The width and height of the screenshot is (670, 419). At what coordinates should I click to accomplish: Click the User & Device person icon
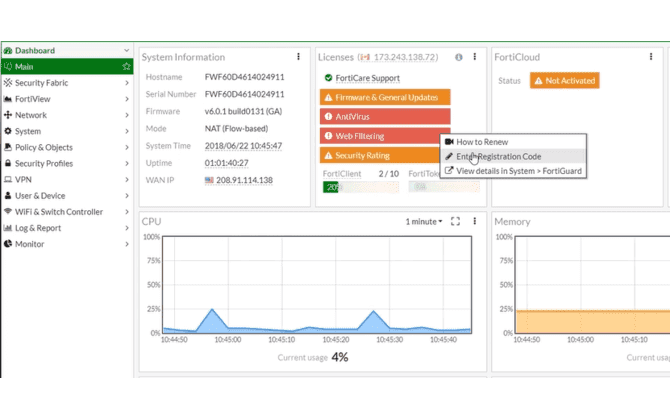(x=8, y=196)
